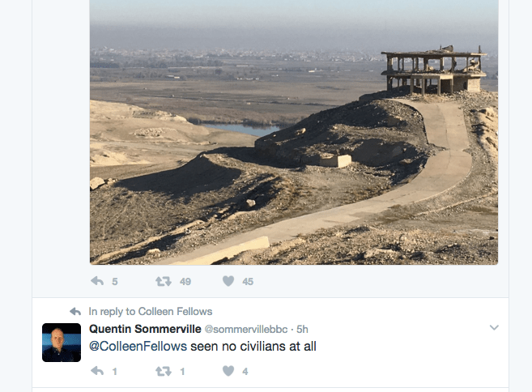The image size is (532, 392).
Task: Reply to the 'seen no civilians' tweet
Action: coord(97,371)
